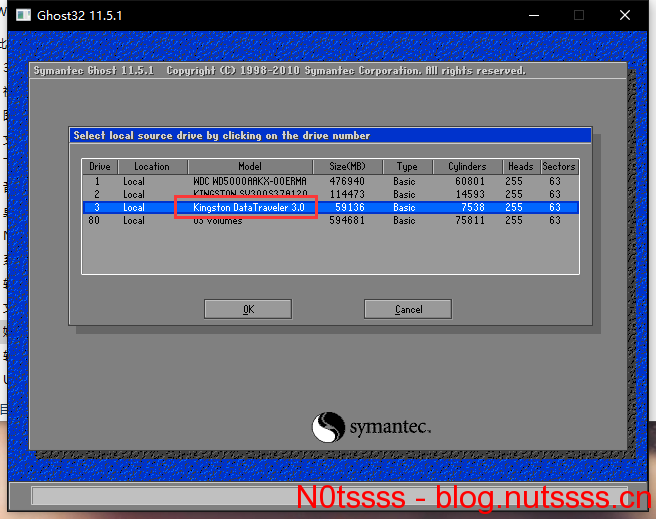
Task: Click the 7538 cylinders value
Action: [473, 207]
